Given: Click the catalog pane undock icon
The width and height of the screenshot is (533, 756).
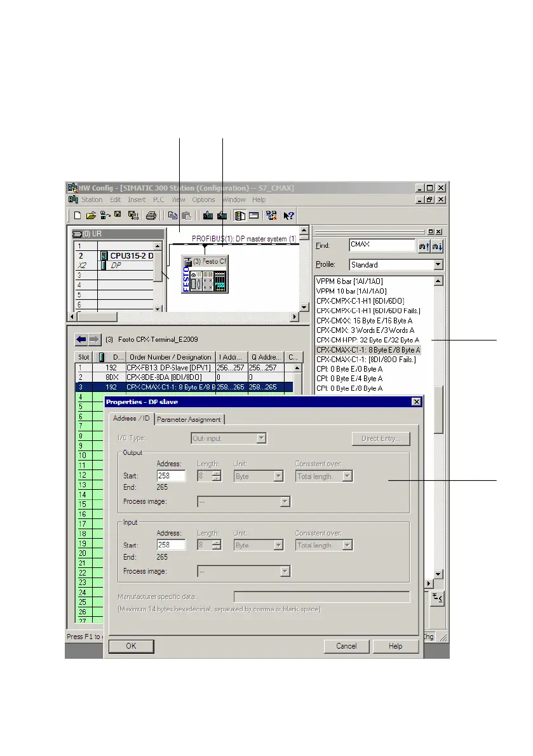Looking at the screenshot, I should point(431,231).
